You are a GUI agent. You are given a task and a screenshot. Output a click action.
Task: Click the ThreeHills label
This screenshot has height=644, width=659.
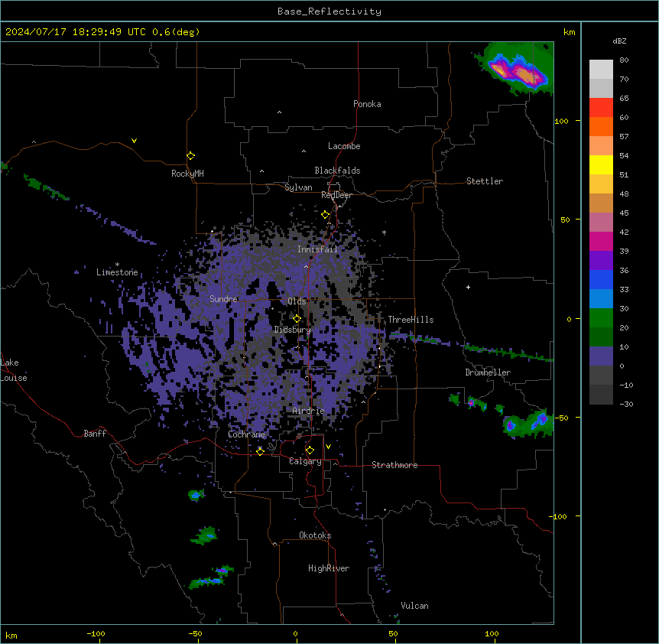(x=411, y=320)
